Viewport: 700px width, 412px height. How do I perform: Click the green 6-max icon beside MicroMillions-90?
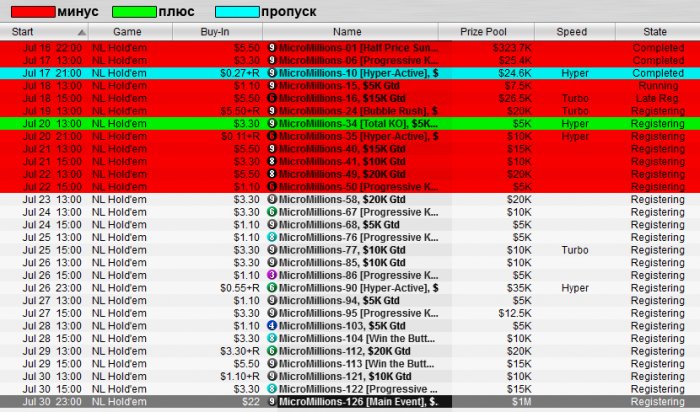pos(272,288)
